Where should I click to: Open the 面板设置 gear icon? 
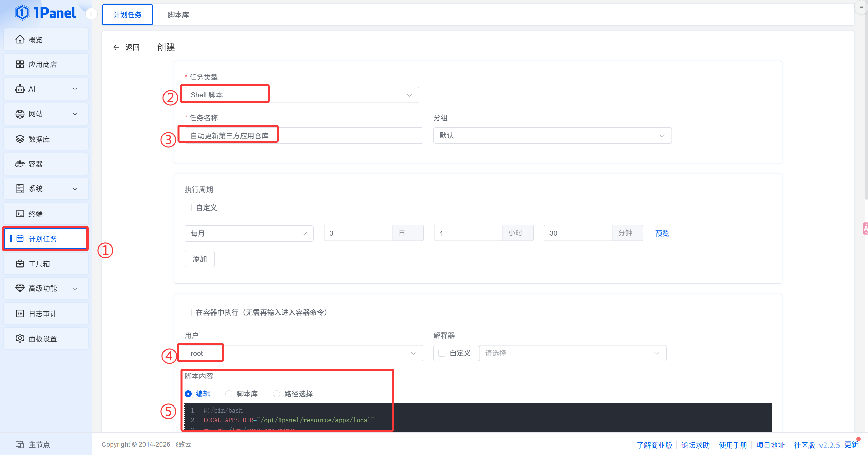[20, 338]
